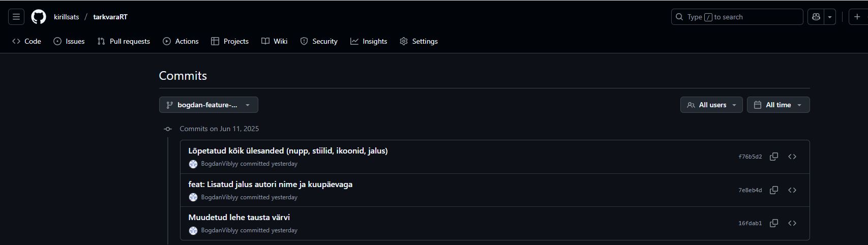Image resolution: width=868 pixels, height=245 pixels.
Task: Browse repository at commit 16fdab1
Action: coord(792,223)
